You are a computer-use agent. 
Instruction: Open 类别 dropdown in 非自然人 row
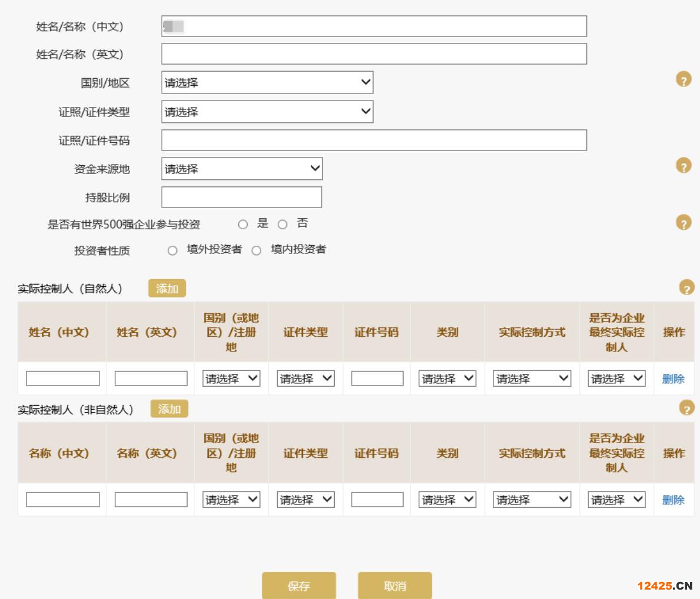click(x=447, y=500)
